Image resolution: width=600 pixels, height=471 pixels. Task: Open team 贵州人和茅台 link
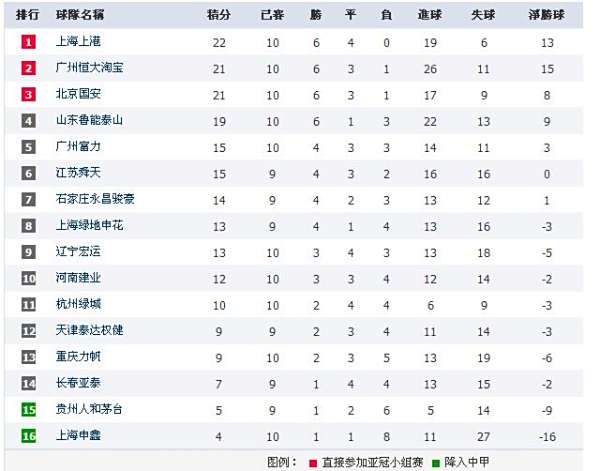pyautogui.click(x=89, y=409)
